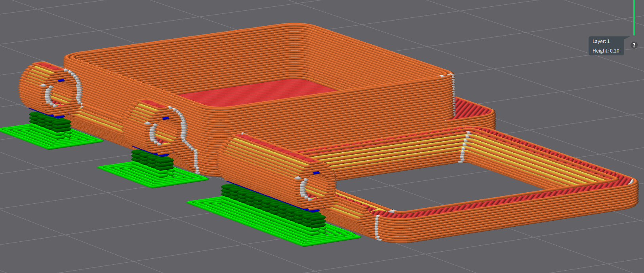
Task: Select the "Height: 0.20" readout text
Action: pyautogui.click(x=606, y=51)
